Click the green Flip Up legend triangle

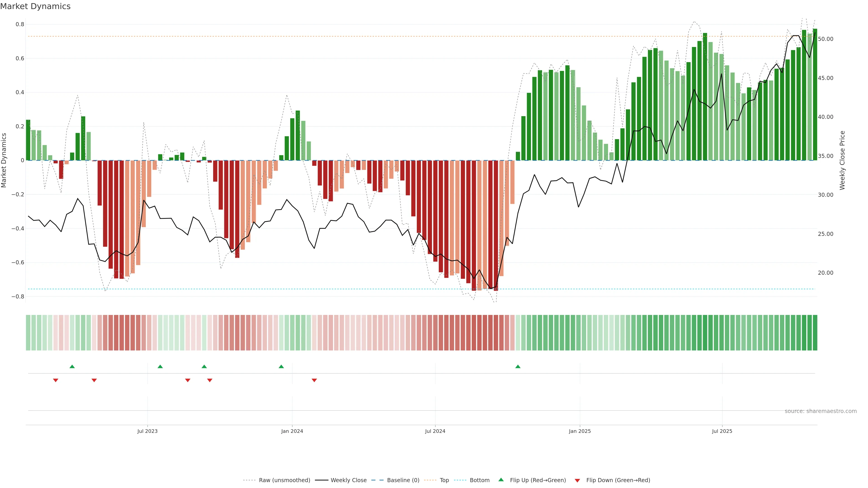point(501,480)
